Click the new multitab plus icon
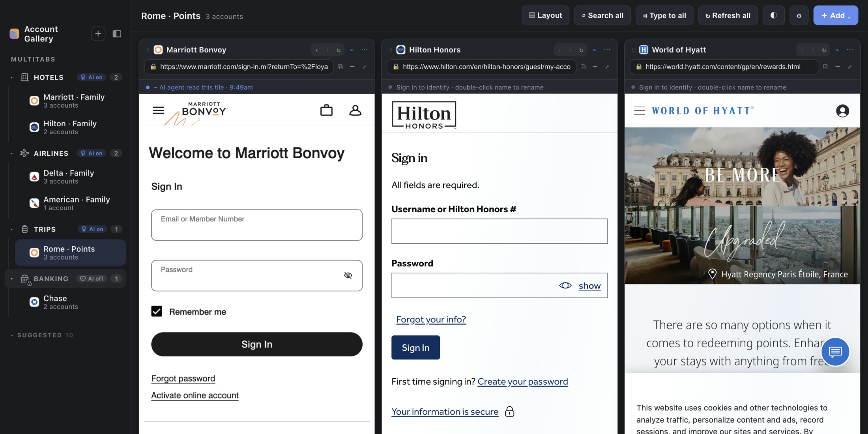 point(98,34)
